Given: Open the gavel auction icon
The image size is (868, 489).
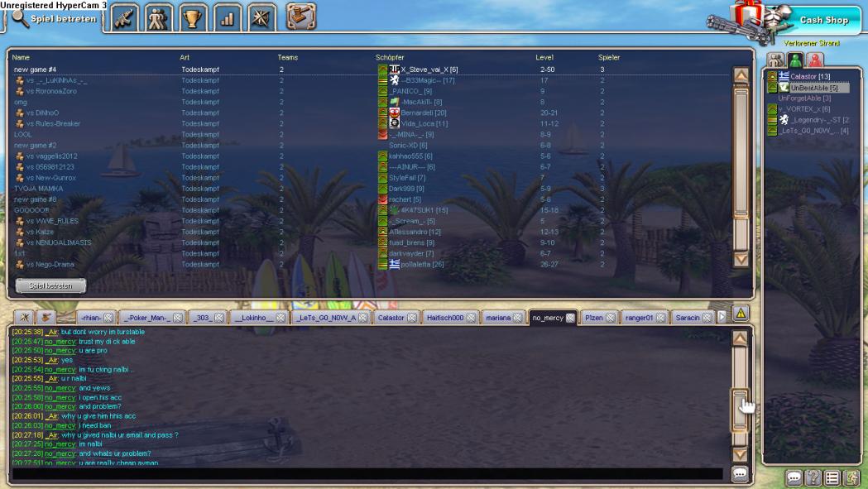Looking at the screenshot, I should [301, 17].
